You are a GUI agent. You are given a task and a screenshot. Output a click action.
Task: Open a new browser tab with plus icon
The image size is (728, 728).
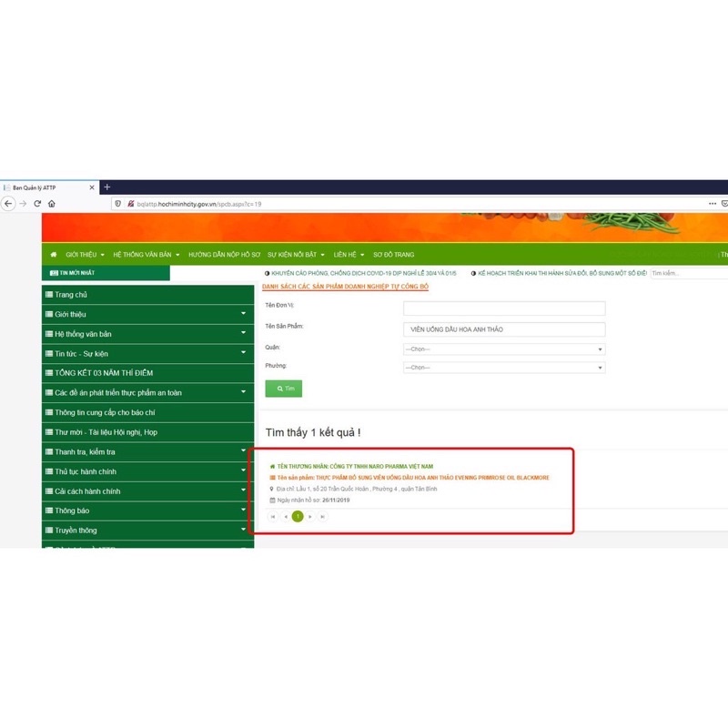click(x=106, y=187)
